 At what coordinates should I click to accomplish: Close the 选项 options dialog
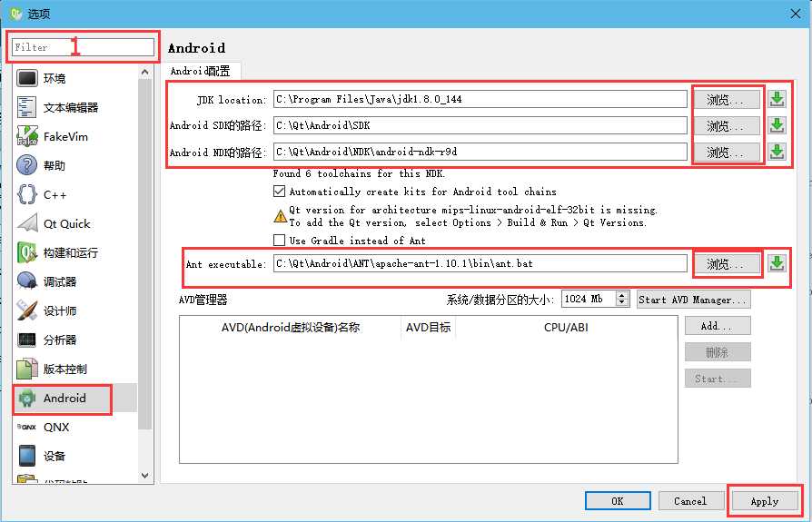coord(796,14)
